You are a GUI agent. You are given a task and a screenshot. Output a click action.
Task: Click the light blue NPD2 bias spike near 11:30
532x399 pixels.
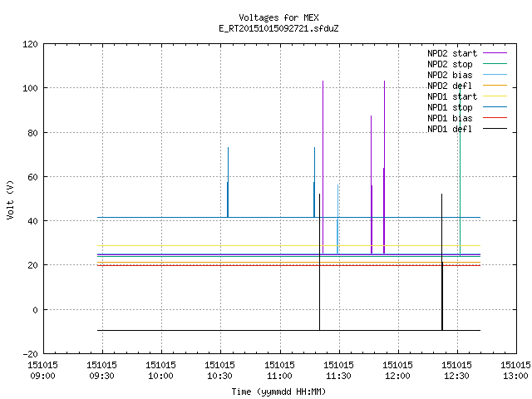click(x=338, y=219)
